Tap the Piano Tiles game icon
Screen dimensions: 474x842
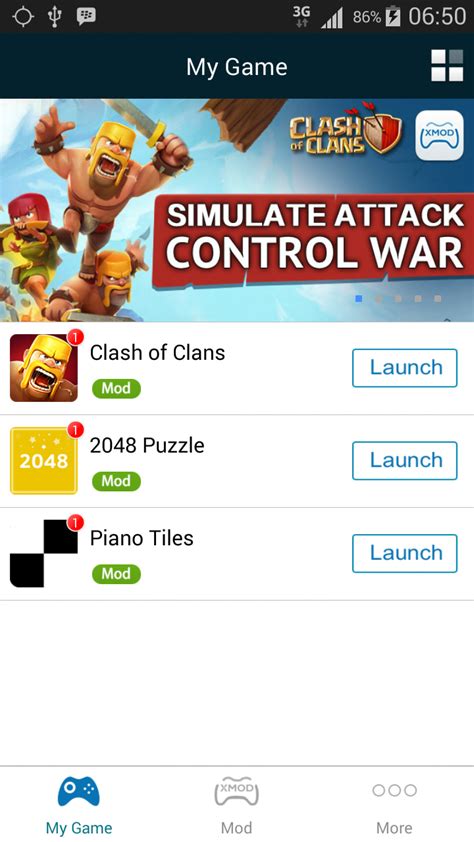(x=43, y=553)
